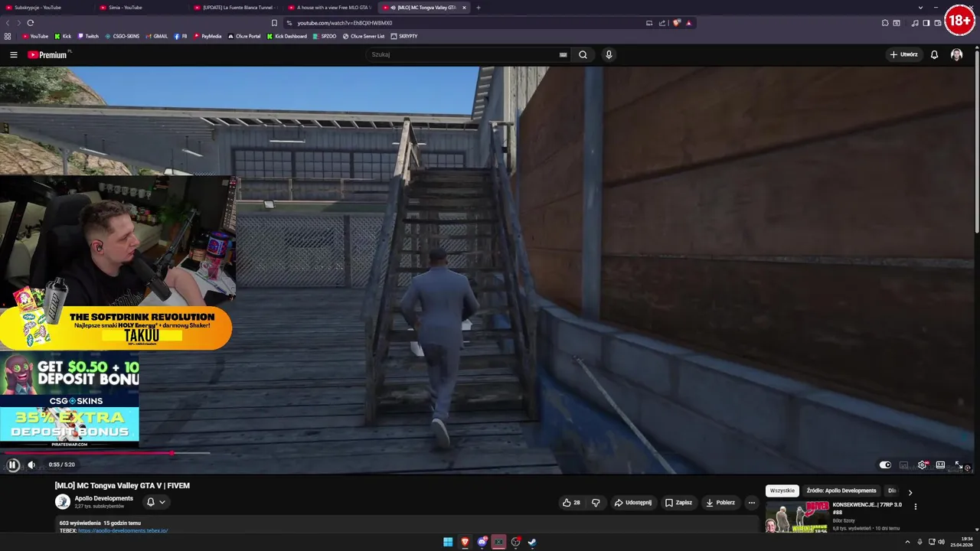Close the MC Tongva Valley tab
This screenshot has width=980, height=551.
tap(464, 8)
